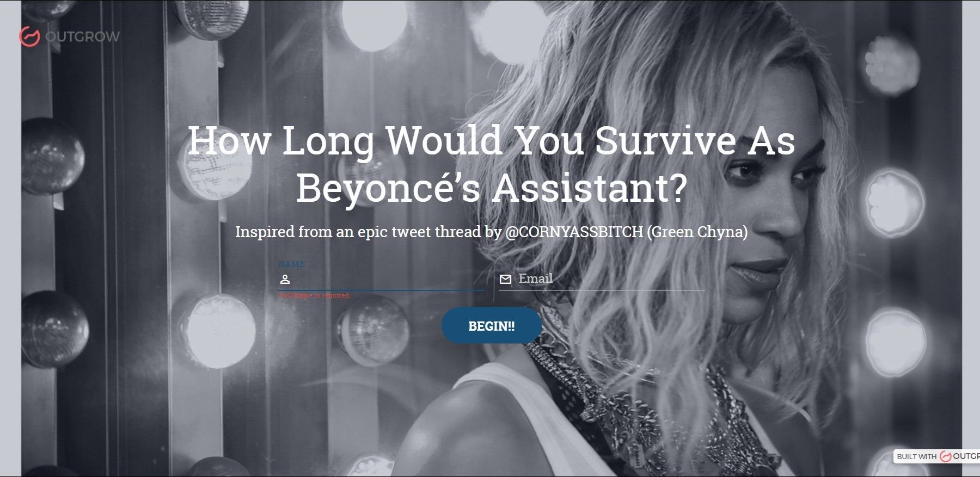Click the Email placeholder text
Viewport: 980px width, 477px height.
point(535,278)
